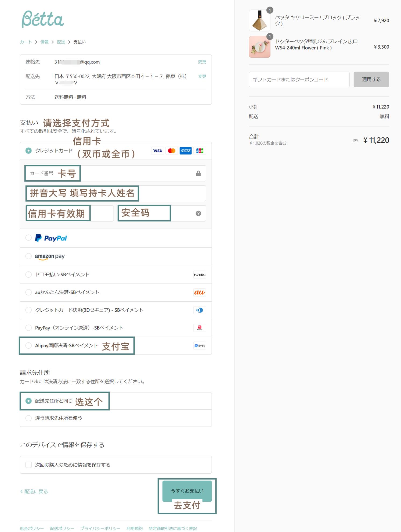Check 次回の購入のために情報を保存する checkbox

[x=28, y=465]
